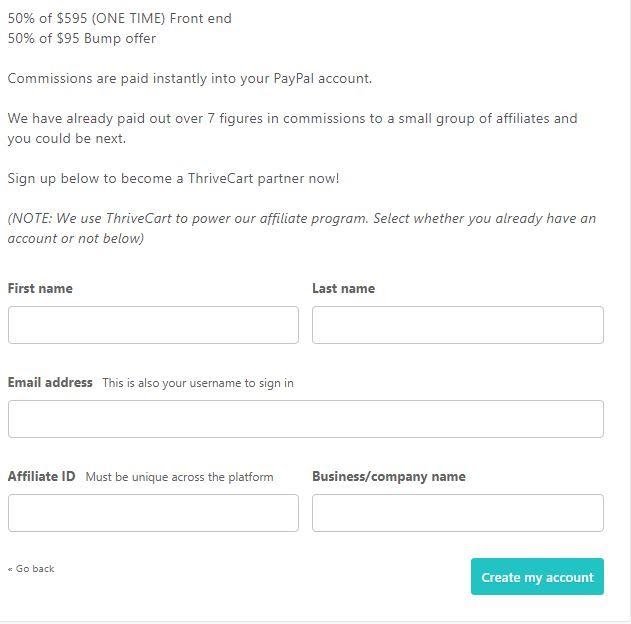Click the Last name label

tap(344, 288)
